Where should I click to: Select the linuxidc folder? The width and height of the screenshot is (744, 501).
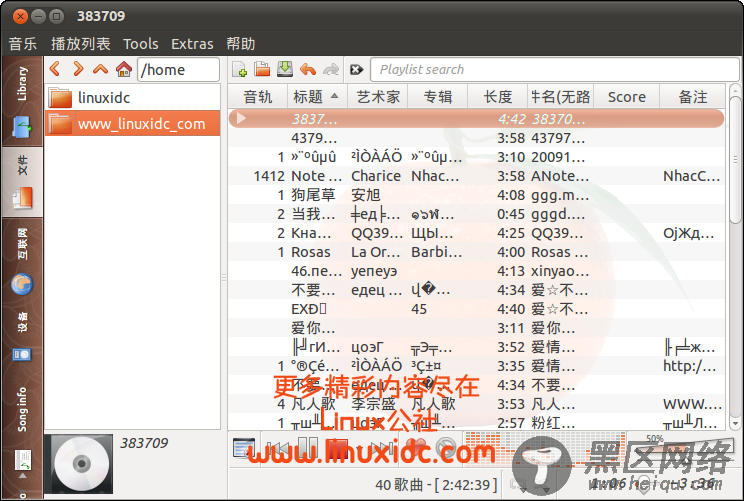[x=133, y=97]
